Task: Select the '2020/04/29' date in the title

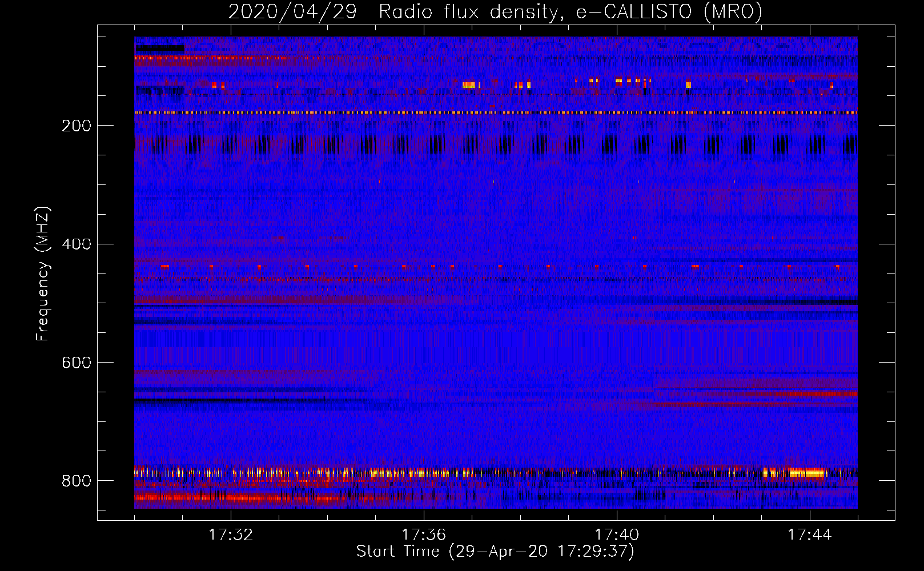Action: 292,12
